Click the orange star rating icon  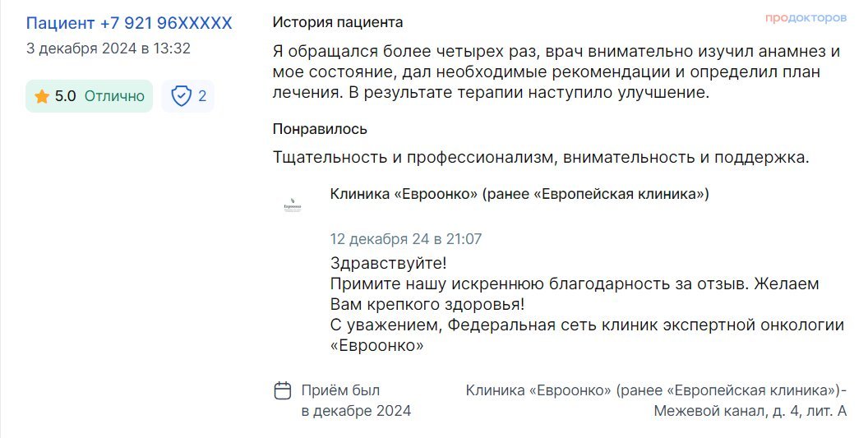[42, 97]
